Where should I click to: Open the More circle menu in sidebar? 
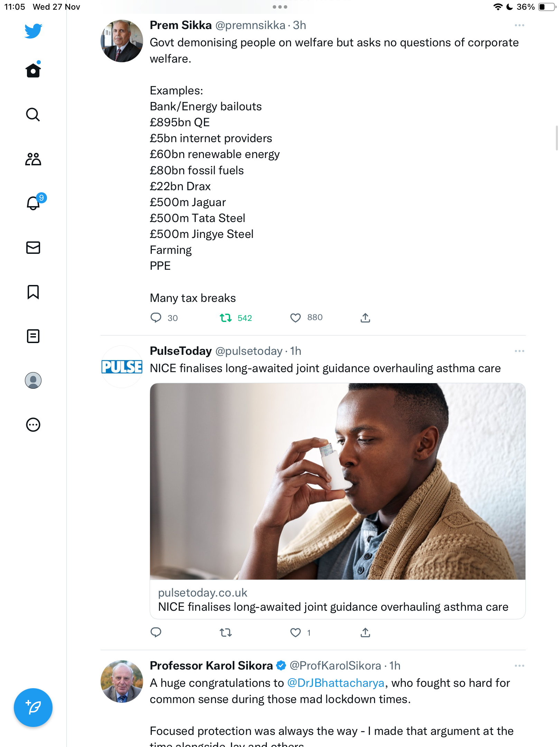33,425
